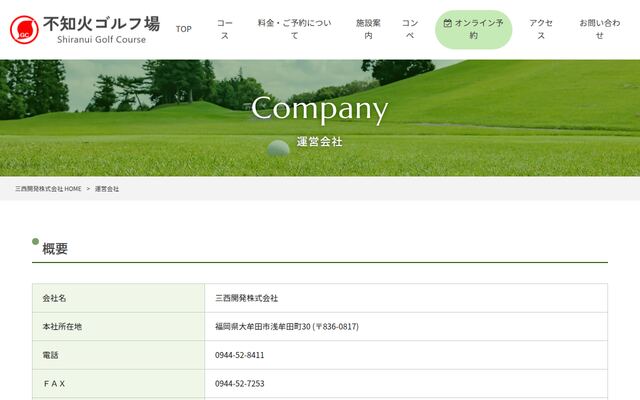Click the calendar icon in the online reservation button

tap(447, 23)
